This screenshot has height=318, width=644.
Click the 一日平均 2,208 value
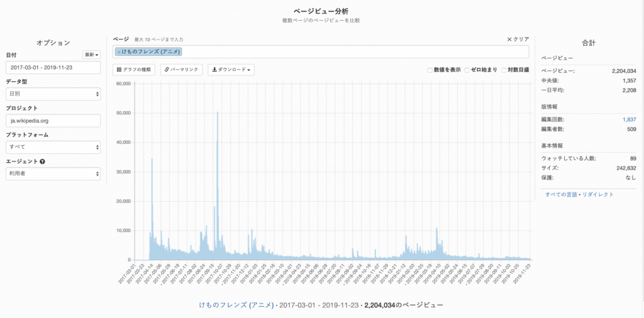(630, 90)
